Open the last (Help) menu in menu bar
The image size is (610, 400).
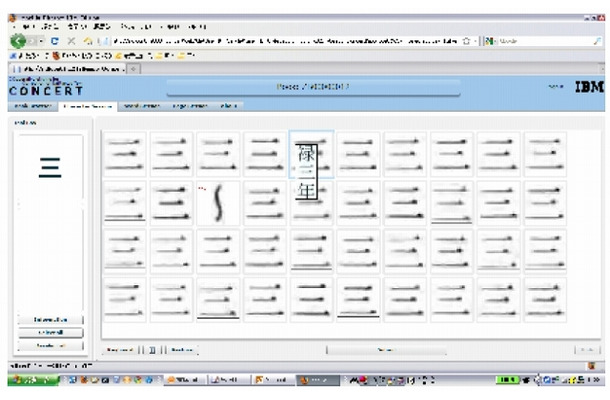(x=197, y=27)
